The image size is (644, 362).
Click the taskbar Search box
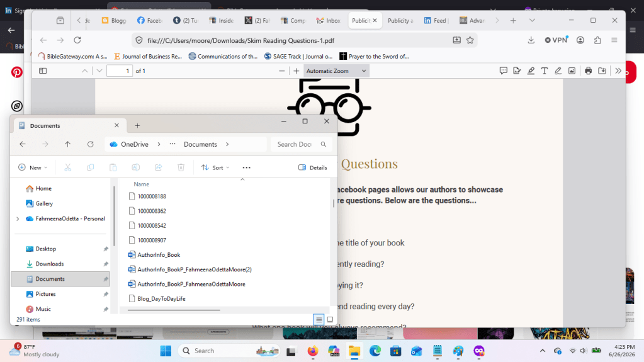pos(230,351)
